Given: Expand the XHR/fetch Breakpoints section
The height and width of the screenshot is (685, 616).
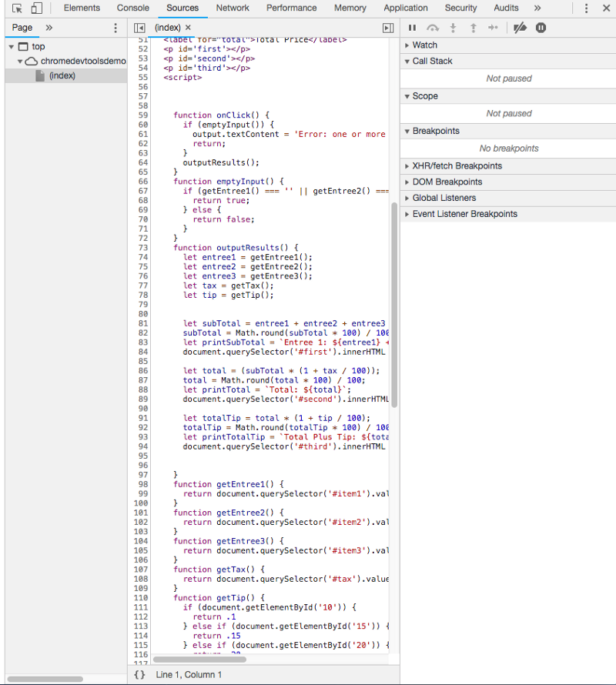Looking at the screenshot, I should (457, 165).
